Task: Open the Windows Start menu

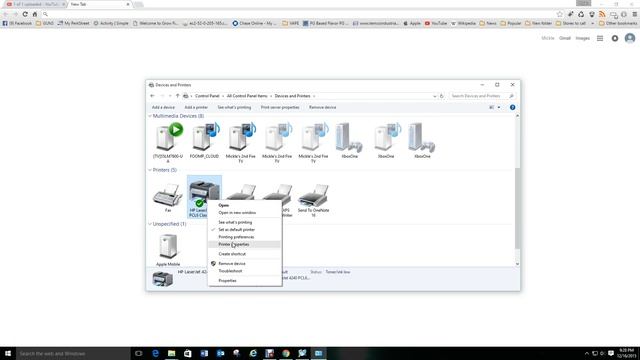Action: (x=8, y=353)
